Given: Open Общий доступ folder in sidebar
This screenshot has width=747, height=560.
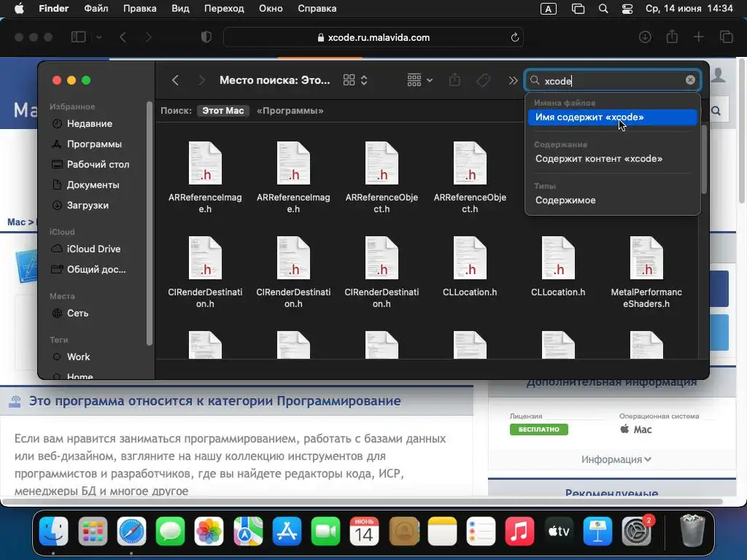Looking at the screenshot, I should [96, 269].
